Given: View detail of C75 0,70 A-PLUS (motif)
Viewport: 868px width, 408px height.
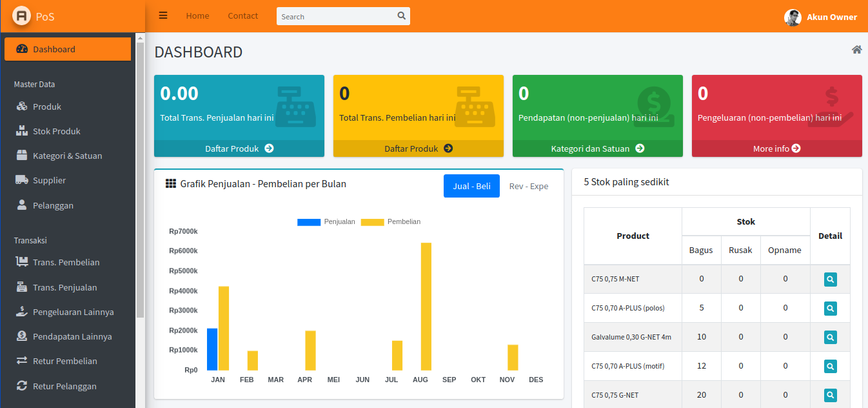Looking at the screenshot, I should [x=830, y=366].
